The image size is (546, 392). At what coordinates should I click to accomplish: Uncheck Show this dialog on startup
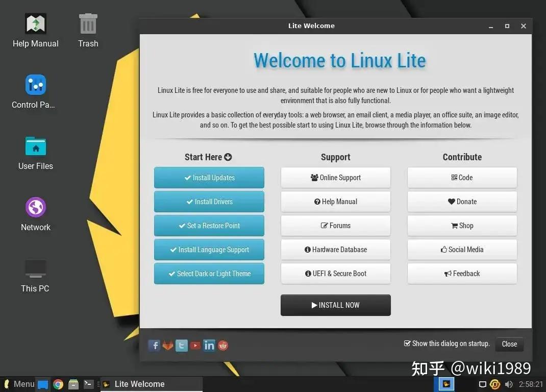[407, 344]
